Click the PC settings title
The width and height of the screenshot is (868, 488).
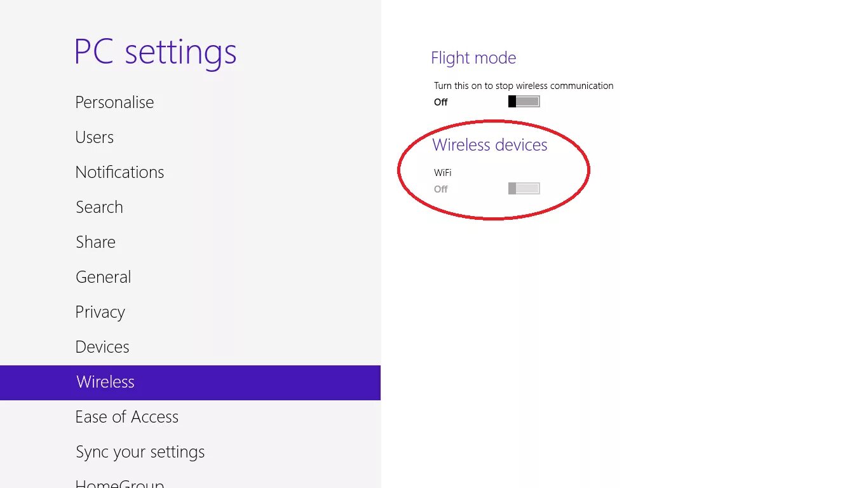[155, 52]
